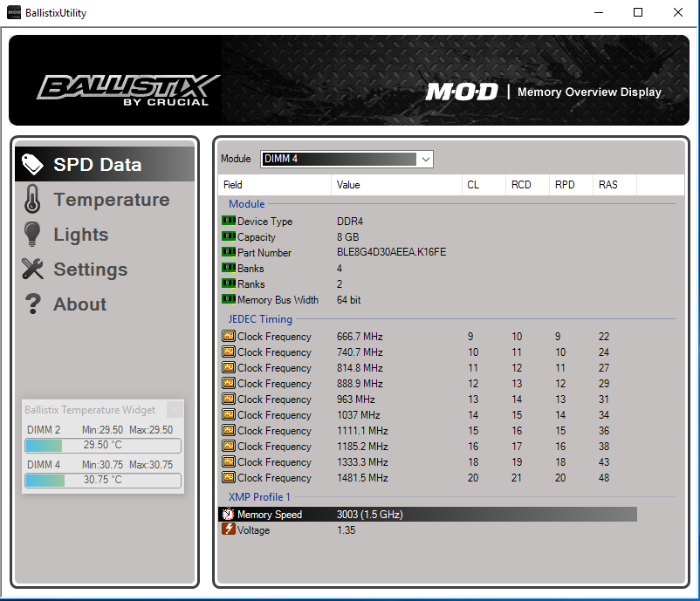Click the Ranks row memory icon
The width and height of the screenshot is (700, 601).
(229, 283)
